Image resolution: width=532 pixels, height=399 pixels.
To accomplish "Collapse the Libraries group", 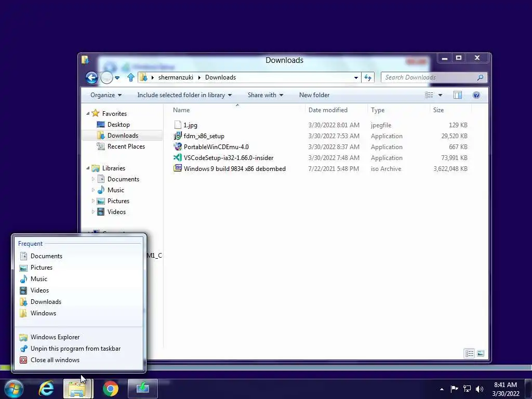I will 88,168.
